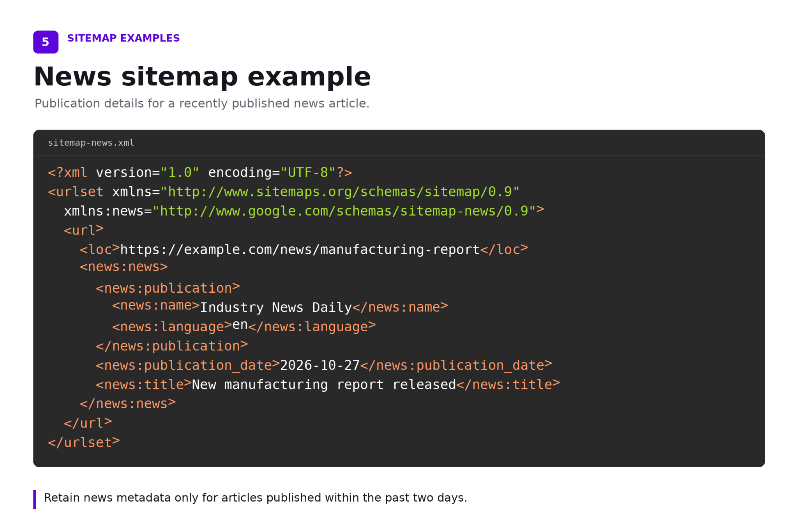This screenshot has width=798, height=532.
Task: Click the file name 'sitemap-news.xml'
Action: (91, 143)
